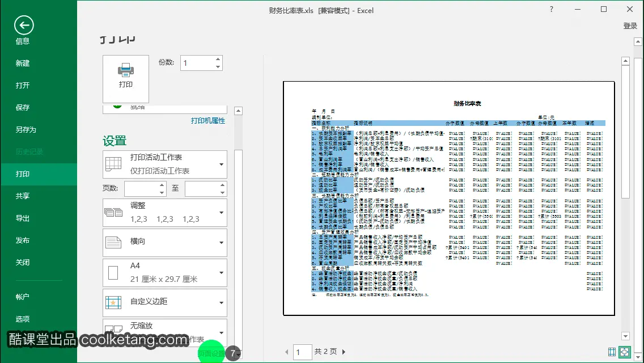Decrease the 页数 start page value
This screenshot has height=363, width=644.
click(x=162, y=192)
